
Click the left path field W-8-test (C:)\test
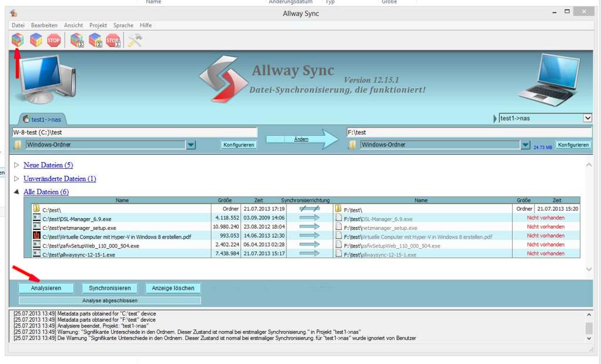(135, 132)
